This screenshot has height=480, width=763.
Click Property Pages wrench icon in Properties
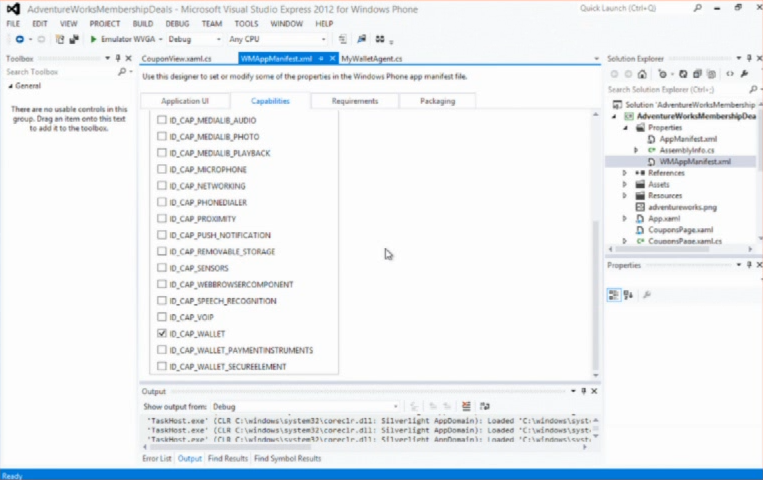coord(647,295)
